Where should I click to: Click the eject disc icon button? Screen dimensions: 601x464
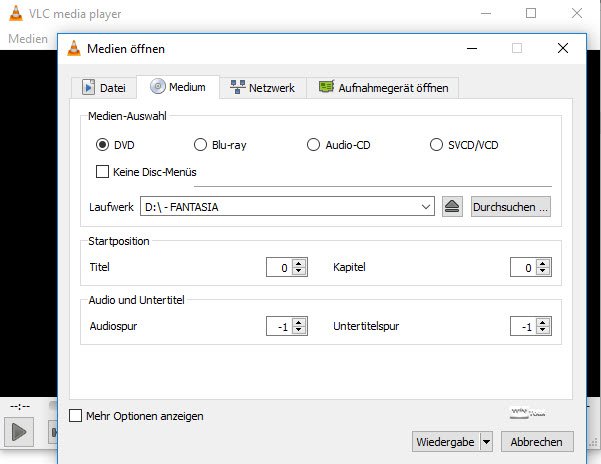pos(453,207)
